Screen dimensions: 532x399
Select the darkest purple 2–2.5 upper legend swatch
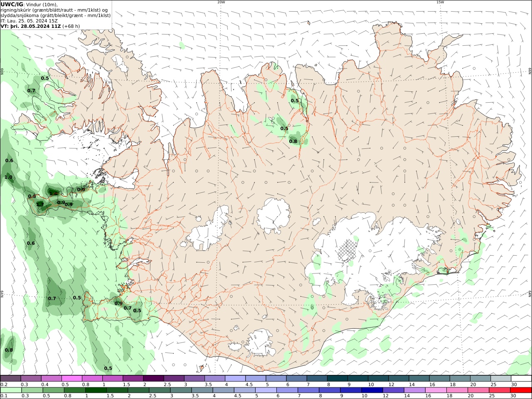coord(153,378)
